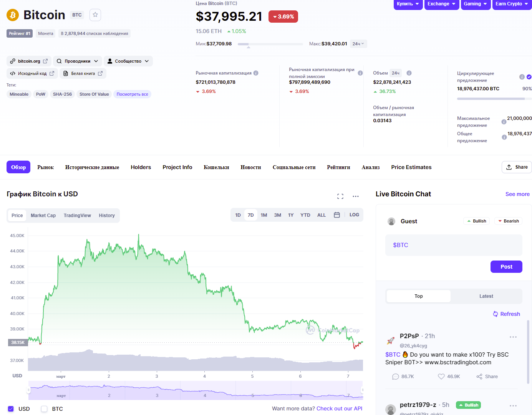Open bitcoin.org website link
Screen dimensions: 532x415
[29, 61]
